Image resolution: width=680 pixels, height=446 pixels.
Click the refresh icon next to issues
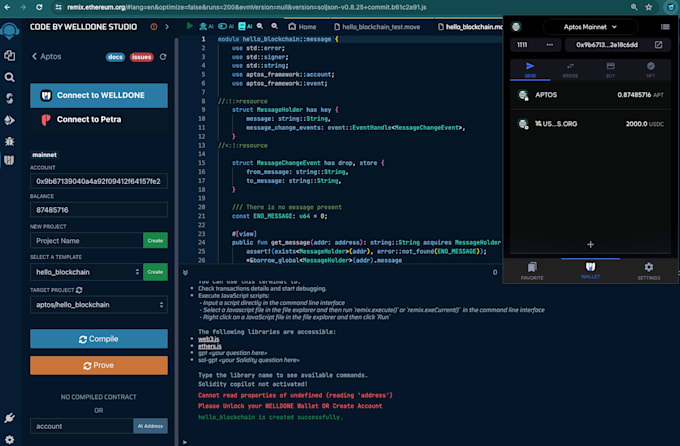pos(163,57)
